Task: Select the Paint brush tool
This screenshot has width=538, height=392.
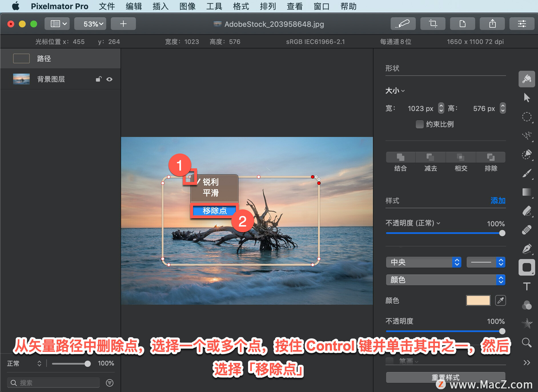Action: [x=527, y=173]
